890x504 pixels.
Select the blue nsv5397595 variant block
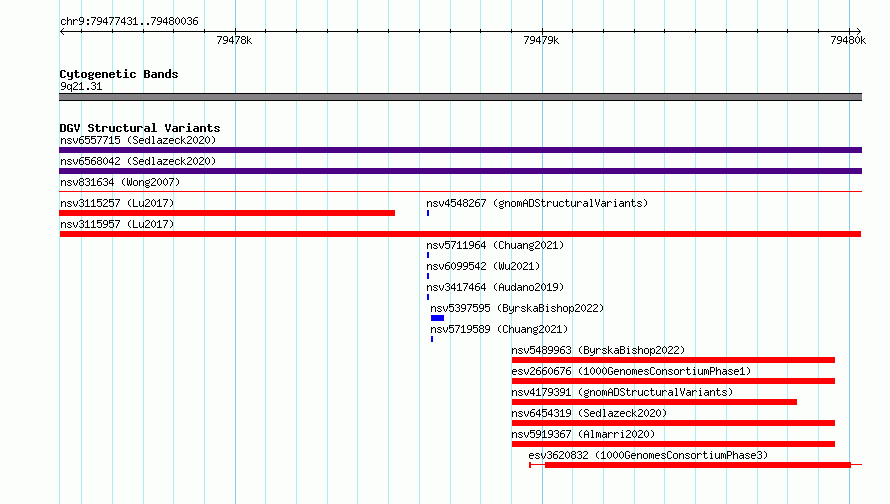point(437,318)
